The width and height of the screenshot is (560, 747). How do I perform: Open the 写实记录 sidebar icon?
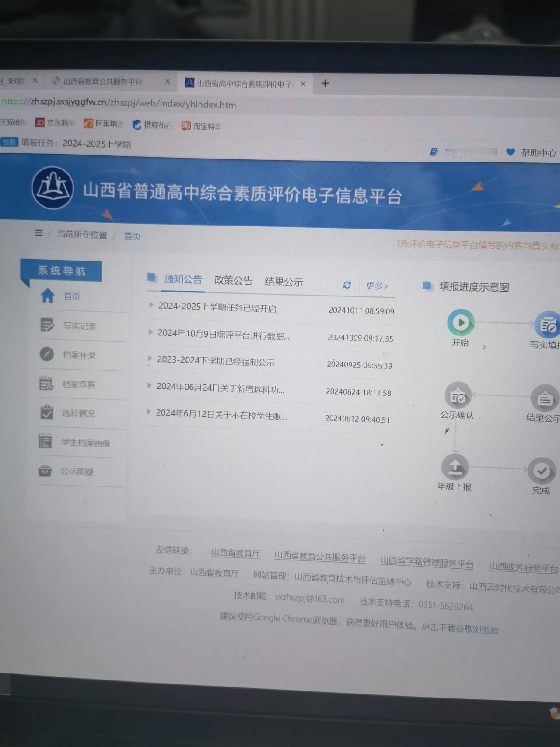tap(47, 325)
